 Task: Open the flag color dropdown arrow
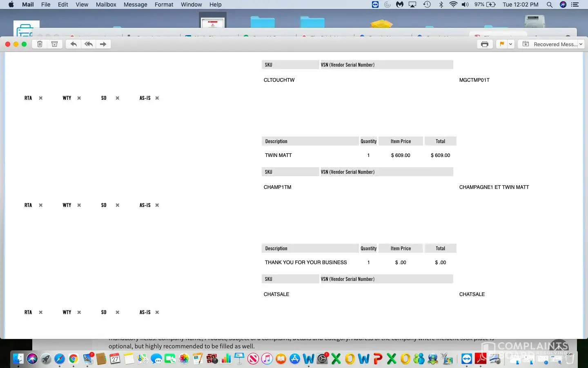510,44
